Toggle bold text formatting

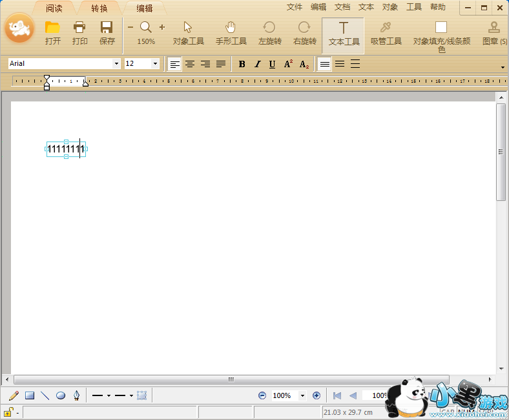coord(242,64)
